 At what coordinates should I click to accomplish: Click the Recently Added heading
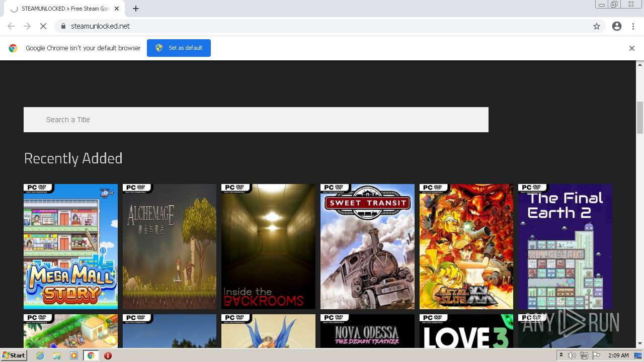pyautogui.click(x=73, y=158)
